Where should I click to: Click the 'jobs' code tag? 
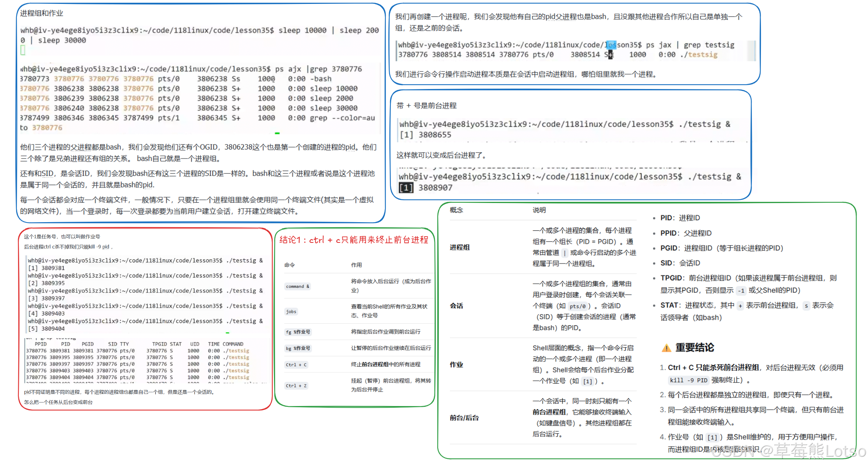pos(291,312)
